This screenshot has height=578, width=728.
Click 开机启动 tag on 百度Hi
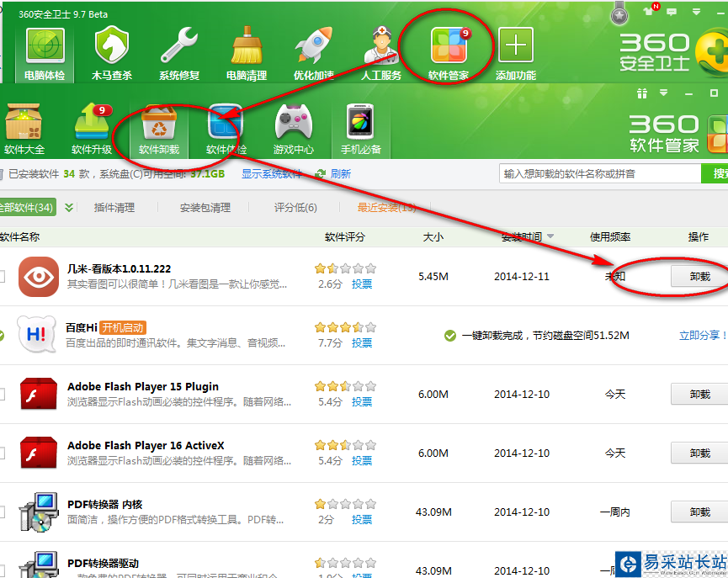pyautogui.click(x=123, y=328)
